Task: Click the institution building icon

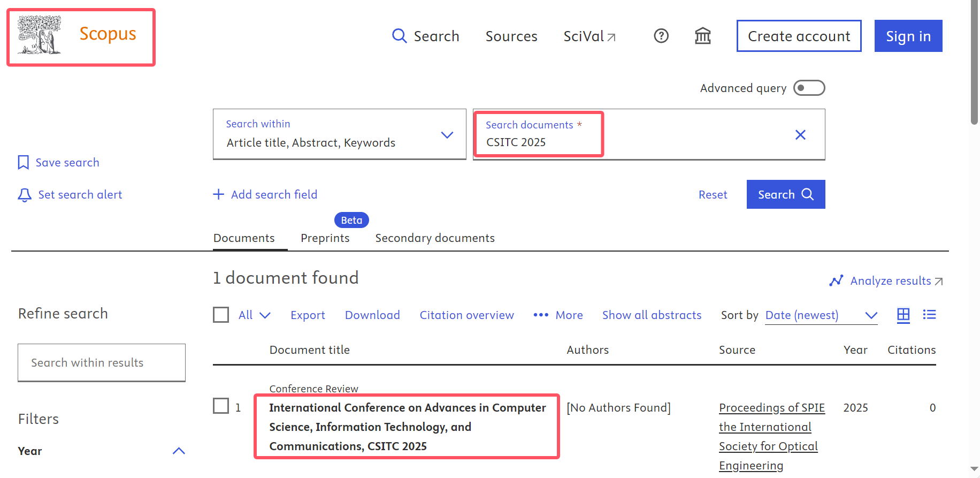Action: click(703, 36)
